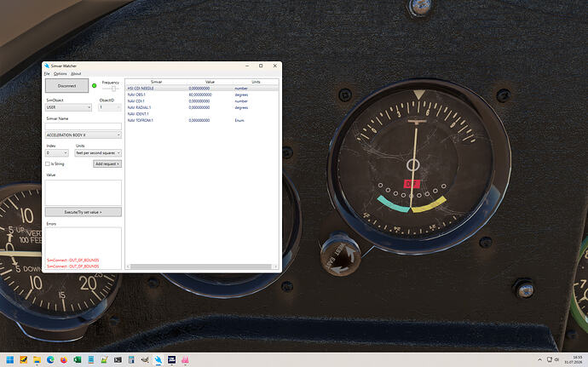Screen dimensions: 588x367
Task: Open GIMP from the taskbar
Action: tap(145, 360)
